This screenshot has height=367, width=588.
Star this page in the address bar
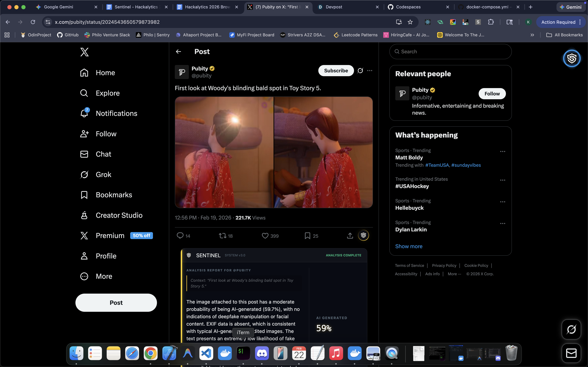(x=410, y=22)
